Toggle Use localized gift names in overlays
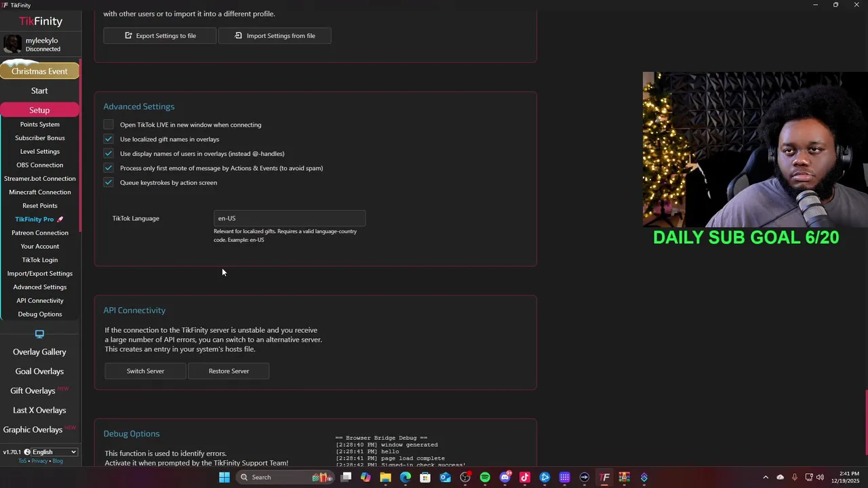Image resolution: width=868 pixels, height=488 pixels. pyautogui.click(x=108, y=139)
